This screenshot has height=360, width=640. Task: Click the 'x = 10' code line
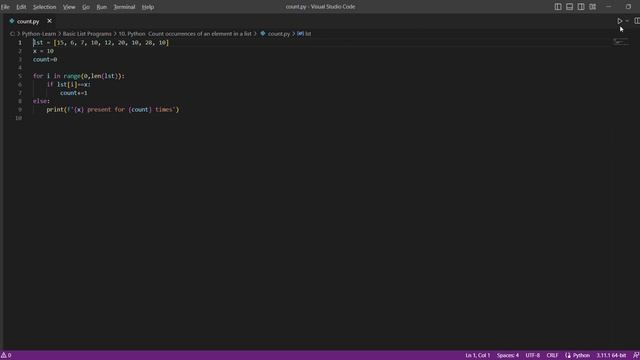click(43, 51)
